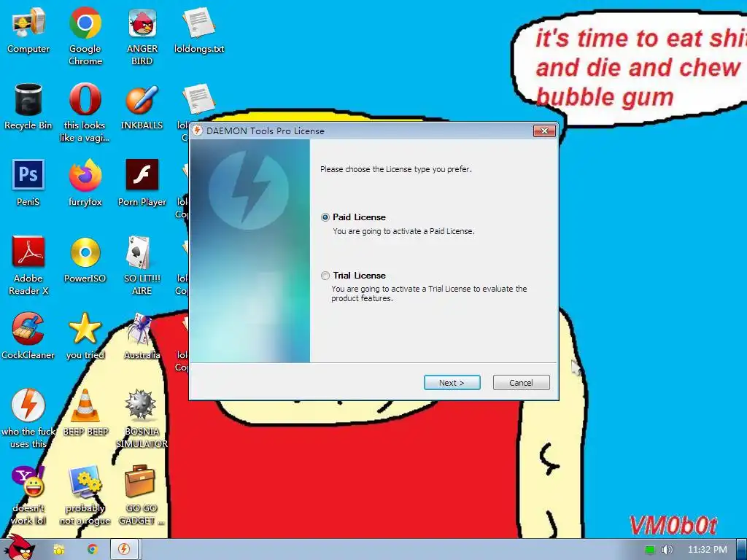Open the PowerISO disc icon
The image size is (747, 560).
(85, 252)
